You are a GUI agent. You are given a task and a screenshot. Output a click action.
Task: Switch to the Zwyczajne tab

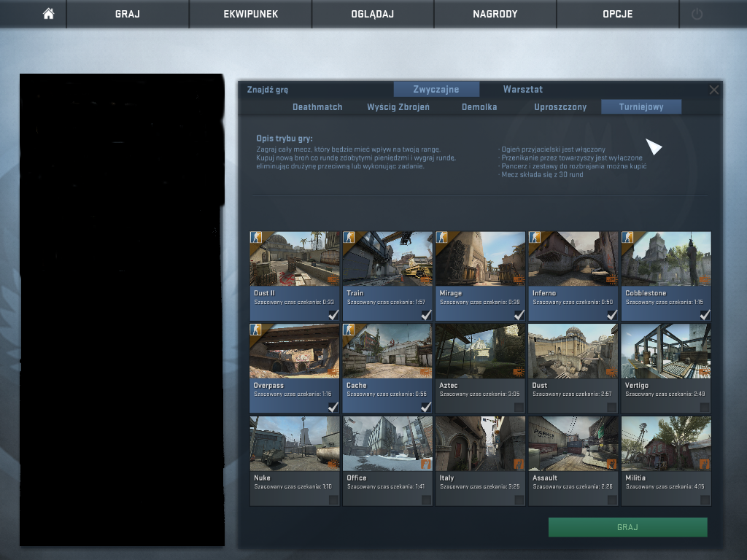pos(436,89)
